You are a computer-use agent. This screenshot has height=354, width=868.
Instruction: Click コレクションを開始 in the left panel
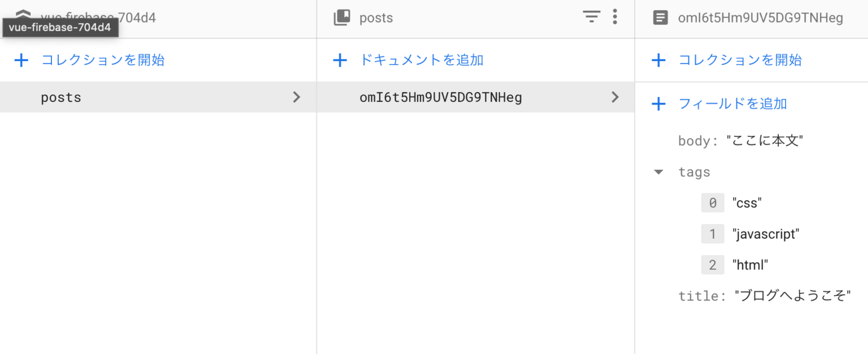(102, 60)
